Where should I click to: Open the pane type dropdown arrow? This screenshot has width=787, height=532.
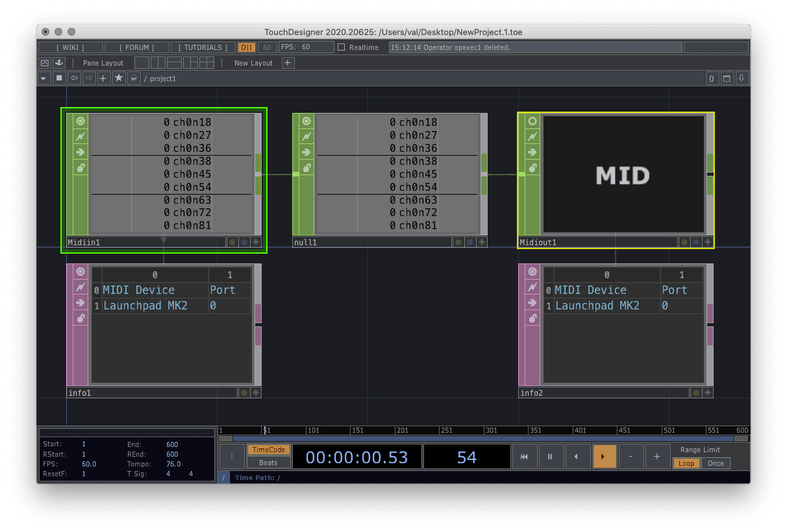click(44, 79)
